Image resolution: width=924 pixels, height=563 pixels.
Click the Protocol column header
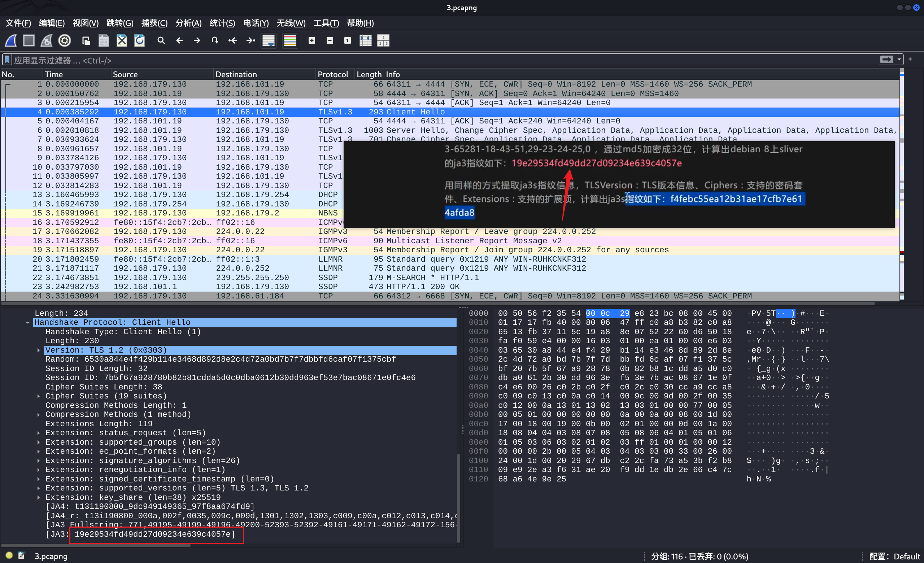(x=333, y=74)
